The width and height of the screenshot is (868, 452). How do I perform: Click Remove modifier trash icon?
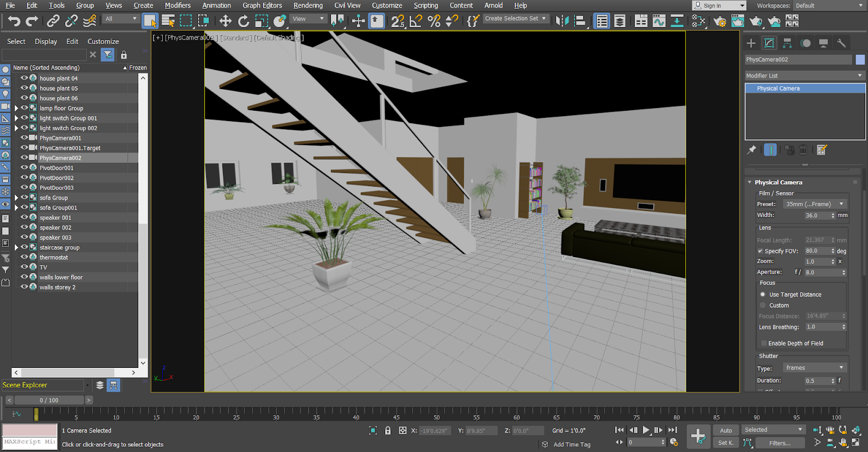[803, 150]
